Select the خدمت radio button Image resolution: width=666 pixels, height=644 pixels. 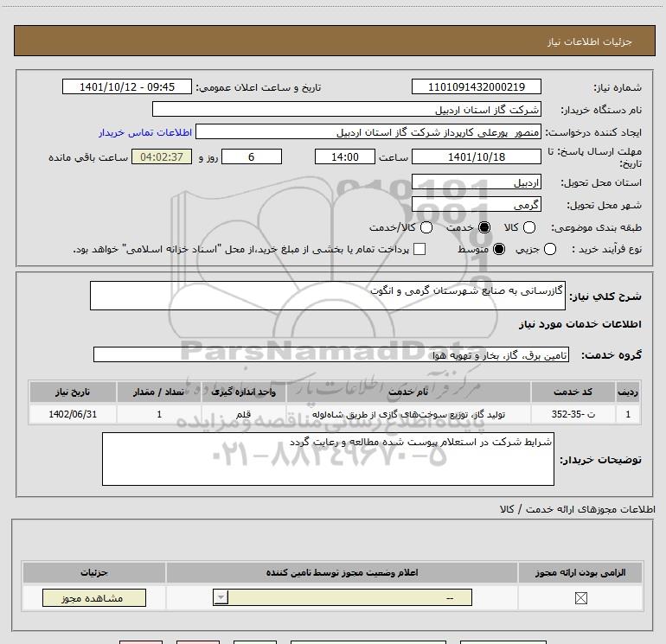pyautogui.click(x=484, y=227)
